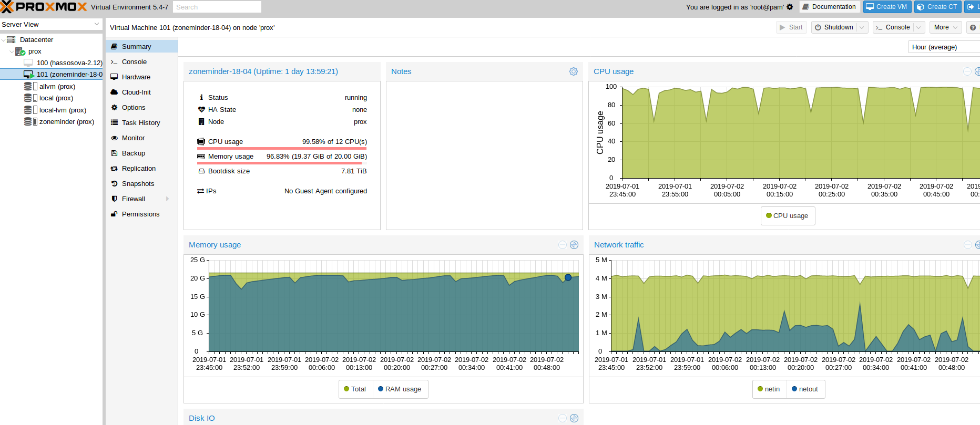
Task: Toggle CPU usage legend series
Action: click(x=788, y=215)
